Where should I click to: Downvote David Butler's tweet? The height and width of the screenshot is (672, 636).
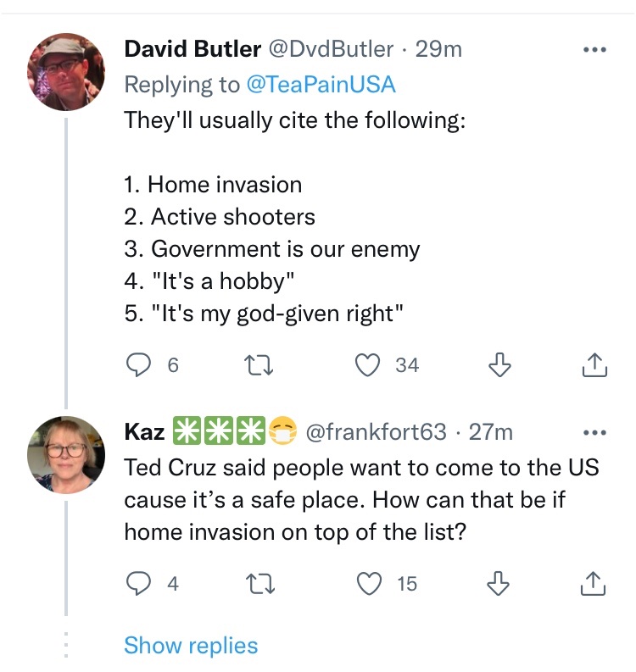[501, 365]
